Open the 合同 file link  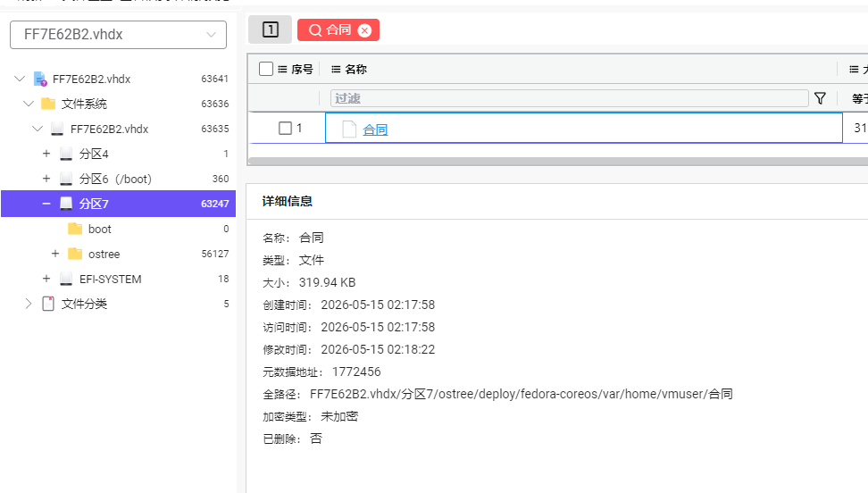click(375, 130)
